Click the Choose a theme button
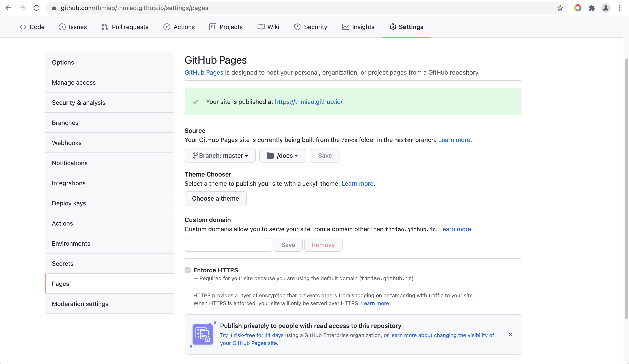Image resolution: width=629 pixels, height=364 pixels. pyautogui.click(x=216, y=198)
